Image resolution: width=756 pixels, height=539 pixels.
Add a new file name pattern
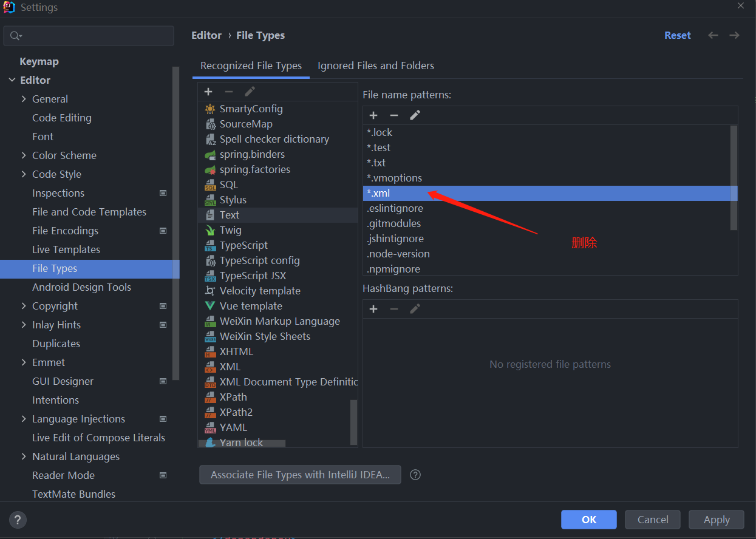click(373, 115)
